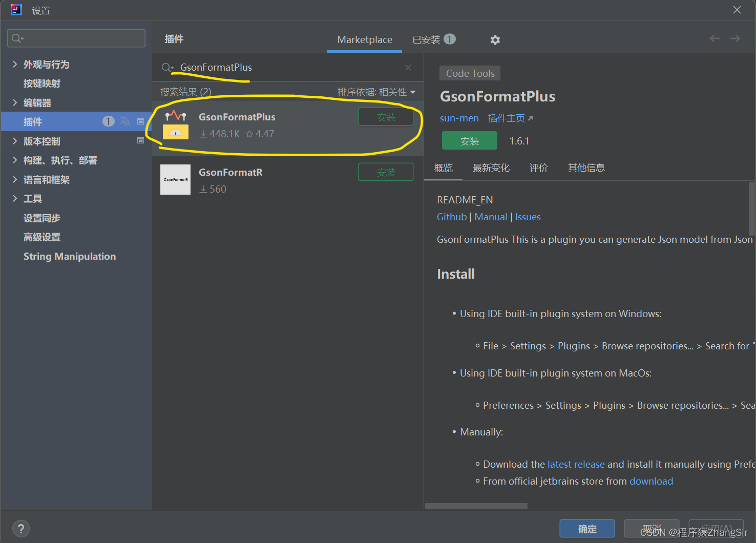Click the Code Tools category tag

point(470,73)
